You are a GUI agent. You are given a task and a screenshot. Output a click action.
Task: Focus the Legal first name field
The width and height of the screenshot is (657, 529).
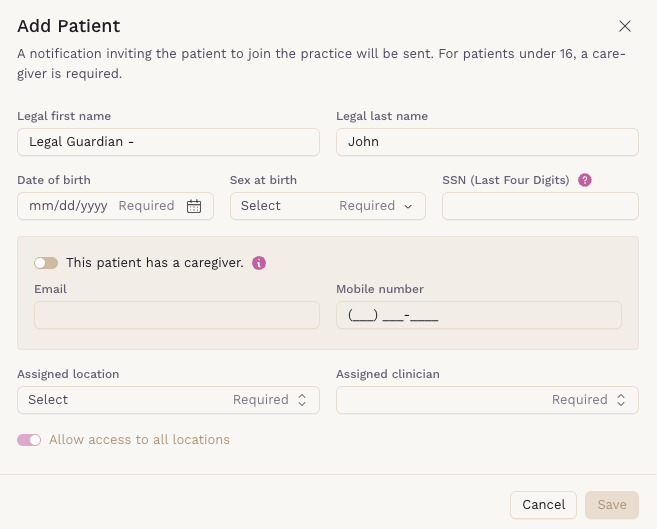[168, 142]
